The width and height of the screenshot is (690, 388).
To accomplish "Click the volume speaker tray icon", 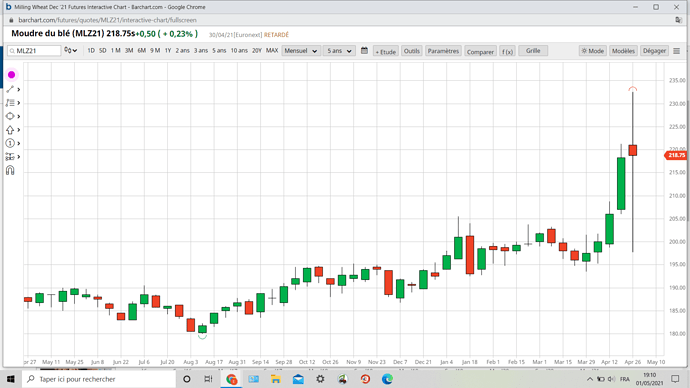I will tap(611, 379).
